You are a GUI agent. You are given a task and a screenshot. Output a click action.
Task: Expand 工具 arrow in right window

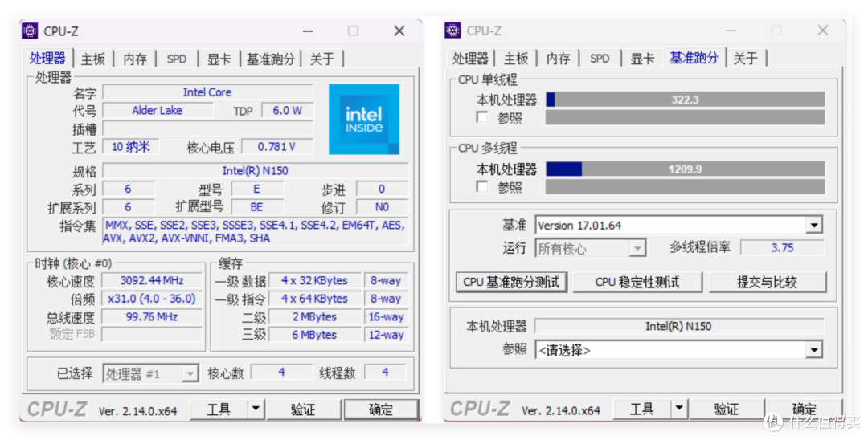[678, 409]
